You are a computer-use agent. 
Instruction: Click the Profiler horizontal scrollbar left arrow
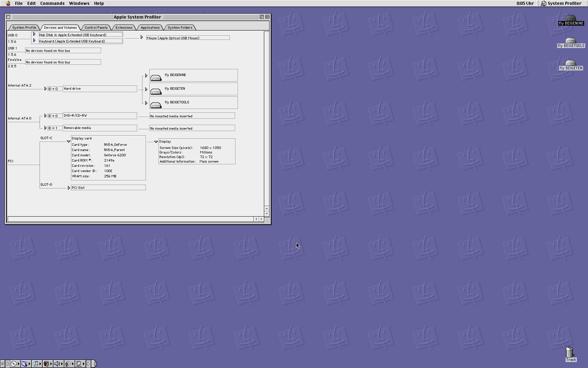click(x=256, y=219)
